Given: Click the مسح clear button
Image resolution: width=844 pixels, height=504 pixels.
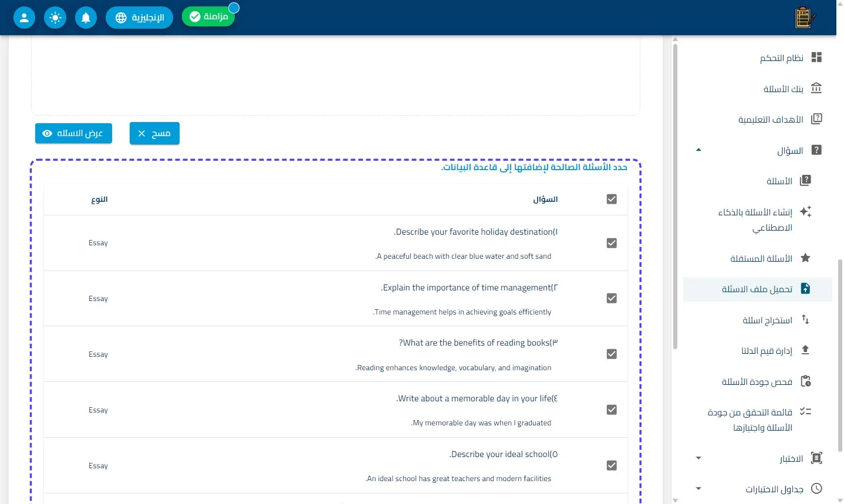Looking at the screenshot, I should [x=154, y=134].
